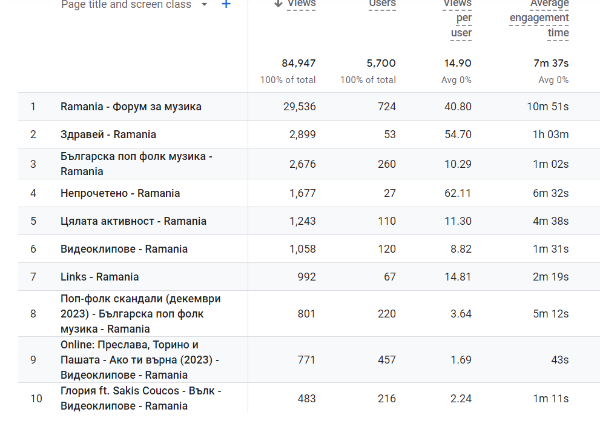Click total views value 84,947
The height and width of the screenshot is (432, 600).
tap(298, 63)
